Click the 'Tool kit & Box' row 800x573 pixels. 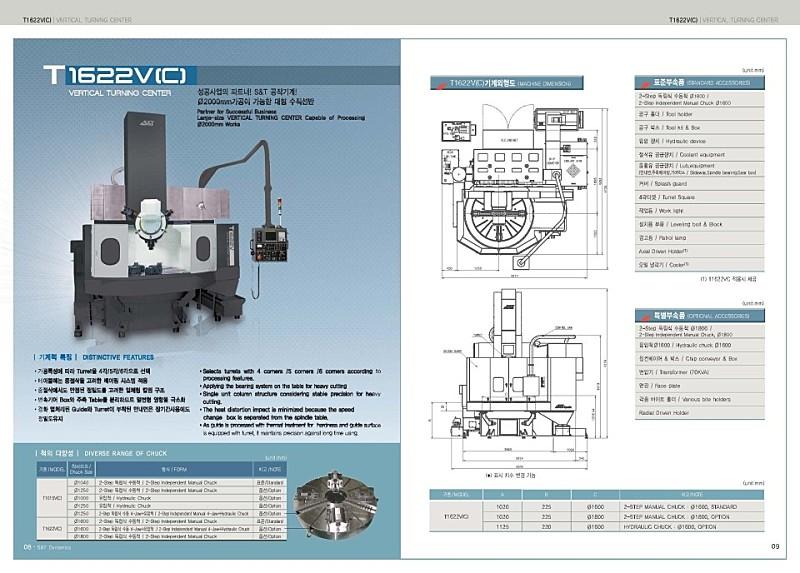[x=699, y=128]
